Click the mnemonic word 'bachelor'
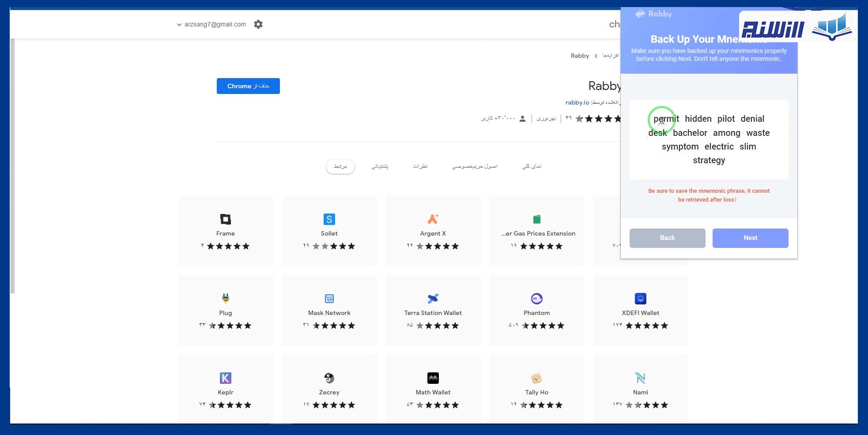 pos(690,133)
